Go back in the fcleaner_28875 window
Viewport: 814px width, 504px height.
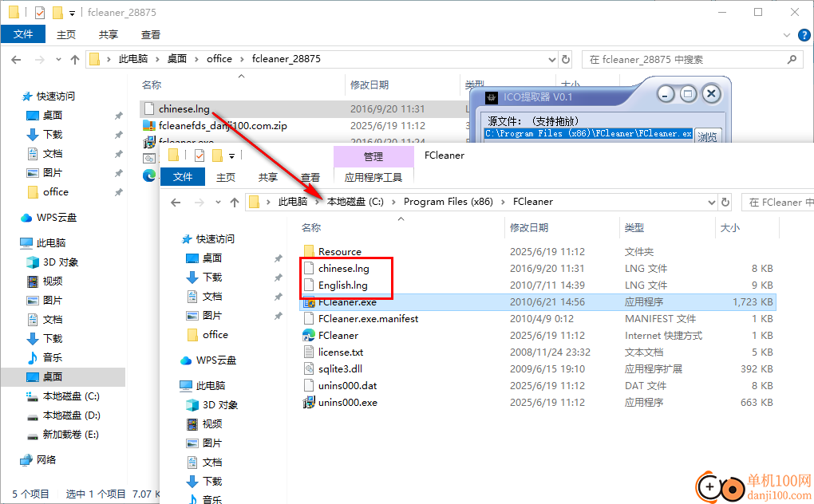pos(16,60)
